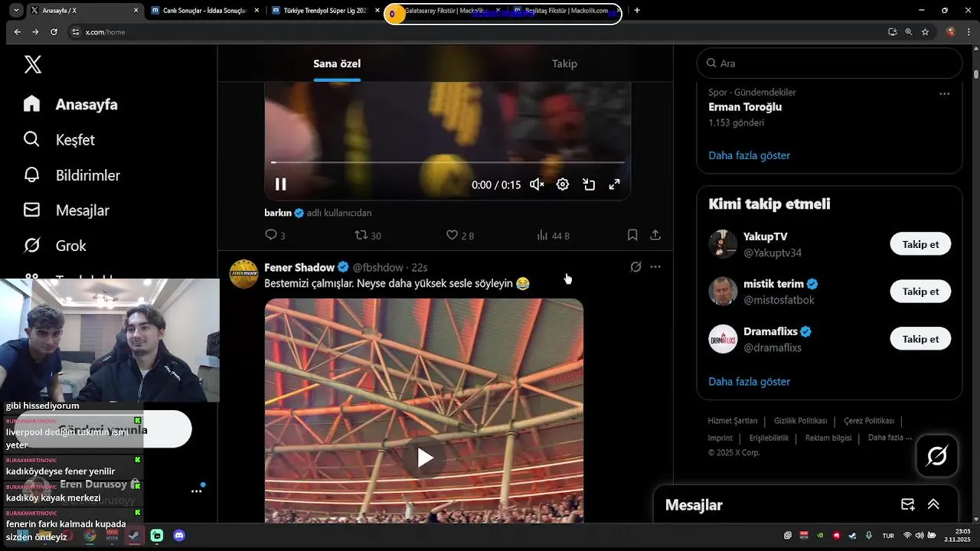Open the green Kick app taskbar icon

point(157,536)
